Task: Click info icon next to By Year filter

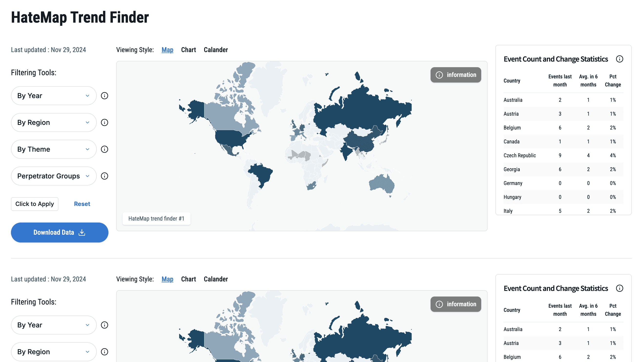Action: [x=104, y=96]
